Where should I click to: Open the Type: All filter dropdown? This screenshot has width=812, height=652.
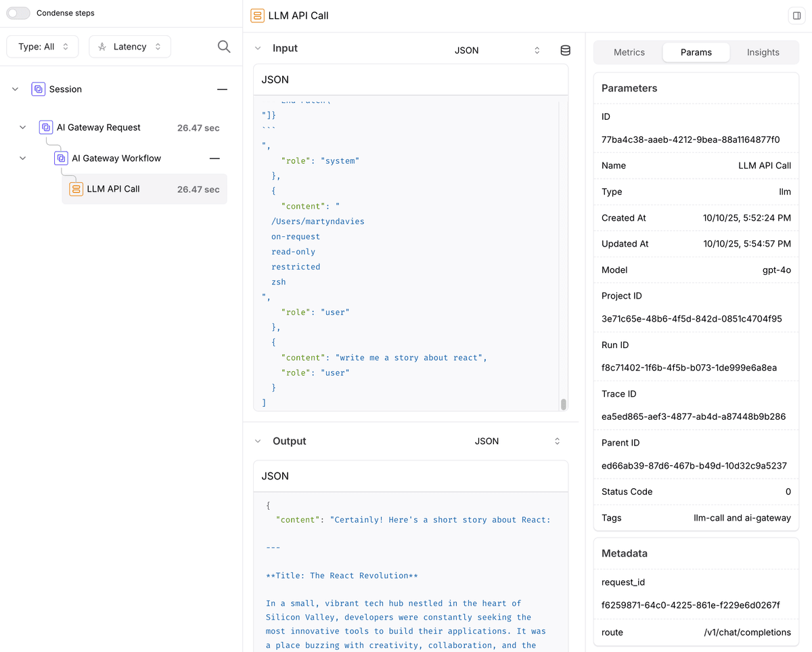click(42, 46)
